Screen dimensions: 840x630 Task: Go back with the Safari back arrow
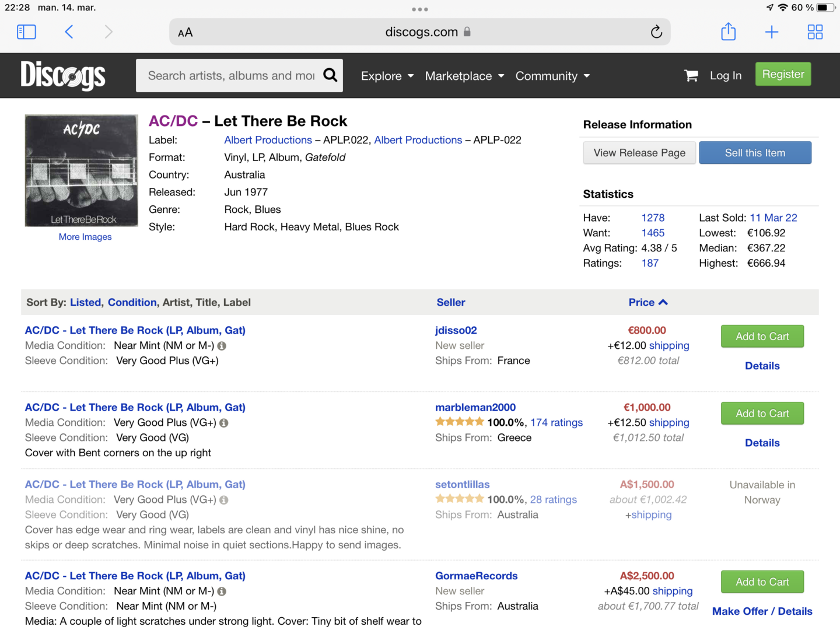69,32
